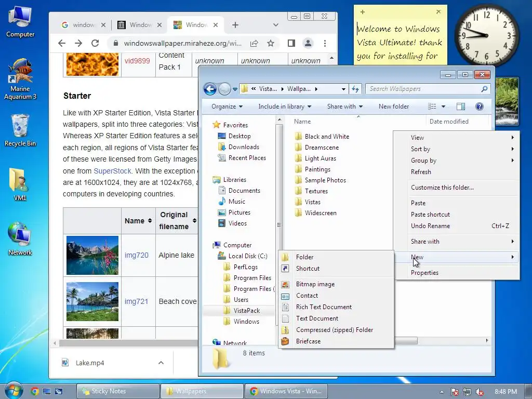Click volume muted tray icon
This screenshot has width=532, height=399.
[x=480, y=392]
